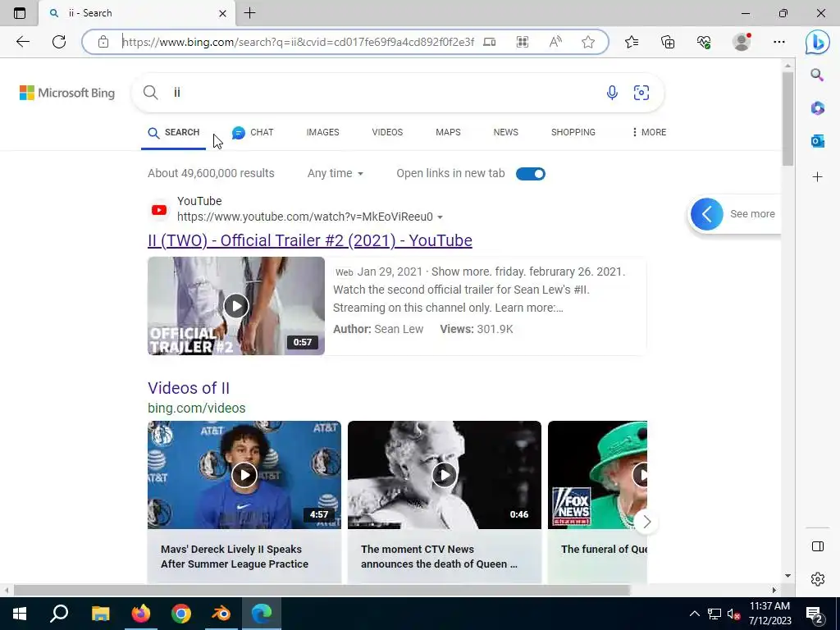Open the Windows Start menu
Viewport: 840px width, 630px height.
pyautogui.click(x=20, y=614)
